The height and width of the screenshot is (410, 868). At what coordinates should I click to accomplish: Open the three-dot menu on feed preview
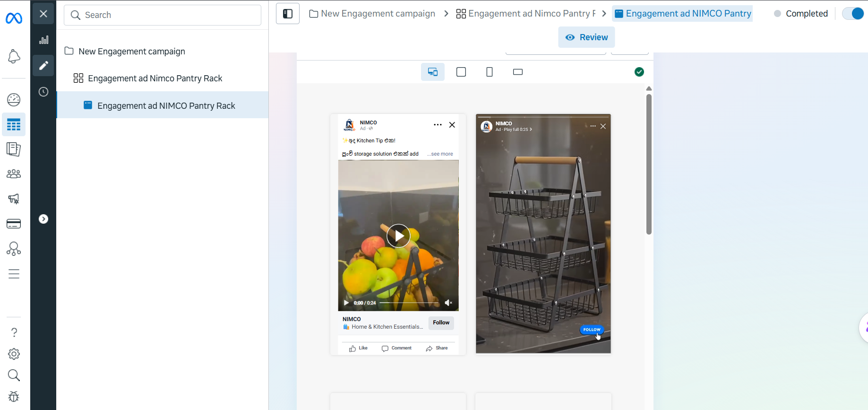(438, 125)
